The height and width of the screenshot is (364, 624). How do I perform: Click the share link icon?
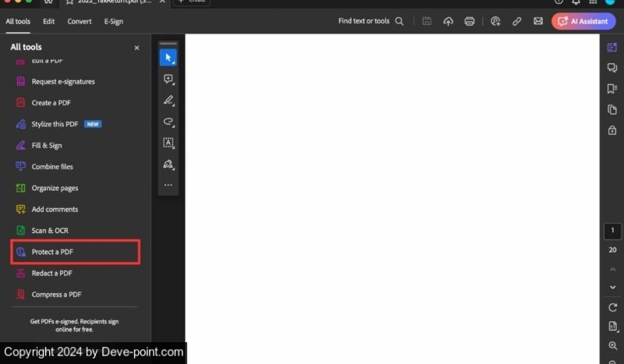(x=516, y=21)
